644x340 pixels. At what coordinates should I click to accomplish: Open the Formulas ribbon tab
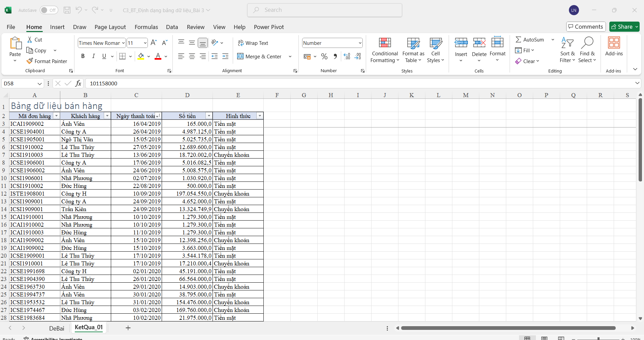[146, 27]
